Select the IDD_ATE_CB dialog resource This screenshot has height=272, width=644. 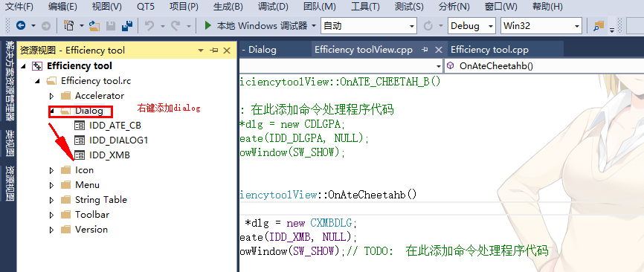point(115,126)
